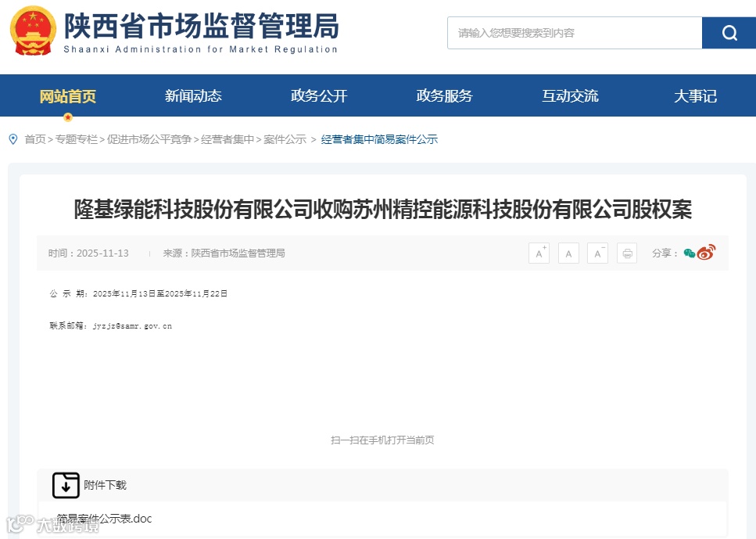Click the location pin breadcrumb icon
Screen dimensions: 756x539
pyautogui.click(x=12, y=139)
